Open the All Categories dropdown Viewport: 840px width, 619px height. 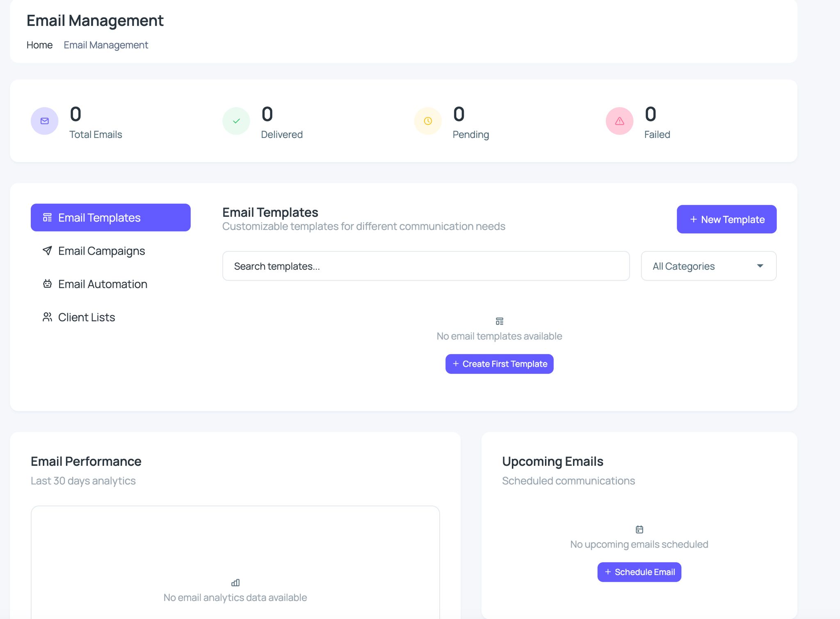tap(708, 266)
